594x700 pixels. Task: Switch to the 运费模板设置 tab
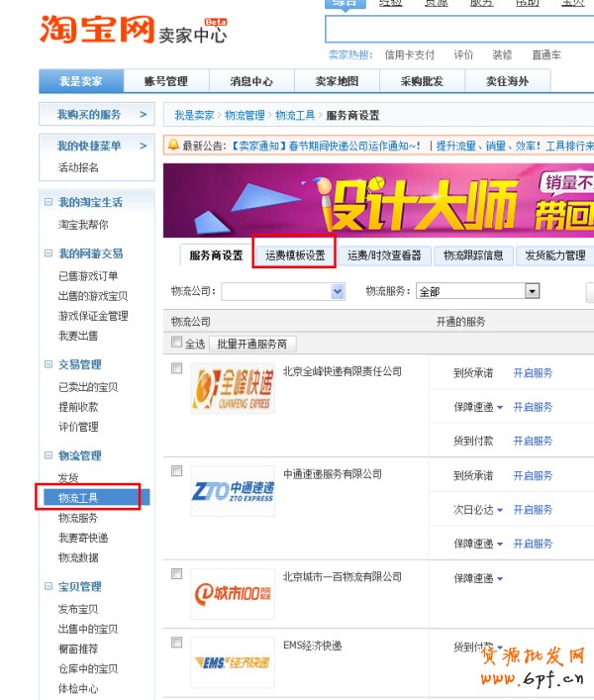(x=294, y=255)
